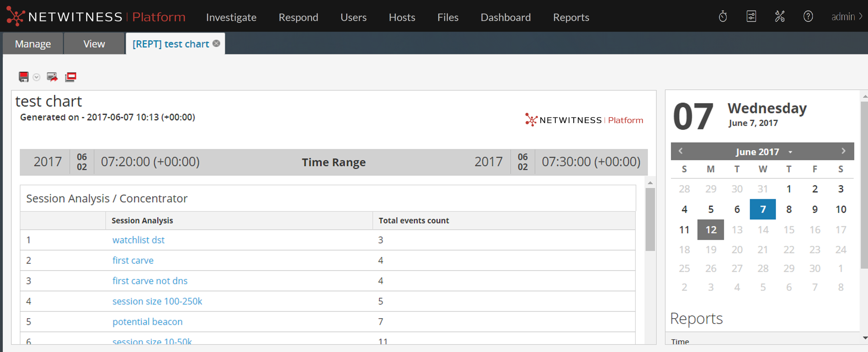Open the Investigate menu
Viewport: 868px width, 352px height.
[x=231, y=17]
